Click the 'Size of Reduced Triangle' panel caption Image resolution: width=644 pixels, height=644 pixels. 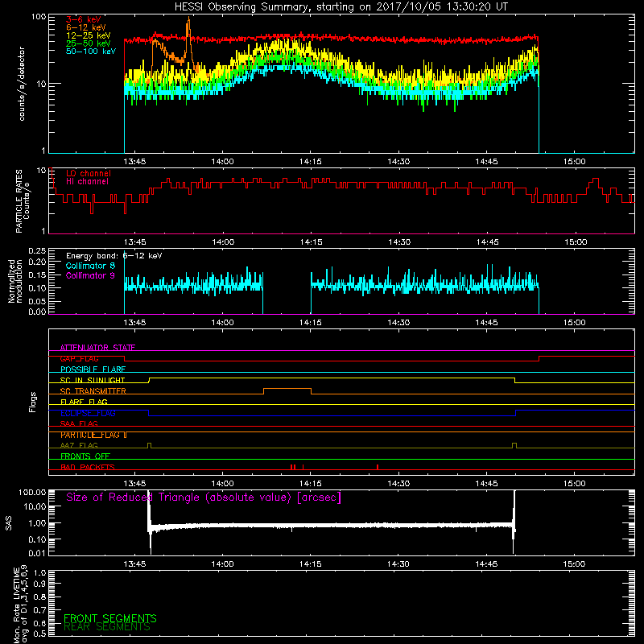pos(204,497)
